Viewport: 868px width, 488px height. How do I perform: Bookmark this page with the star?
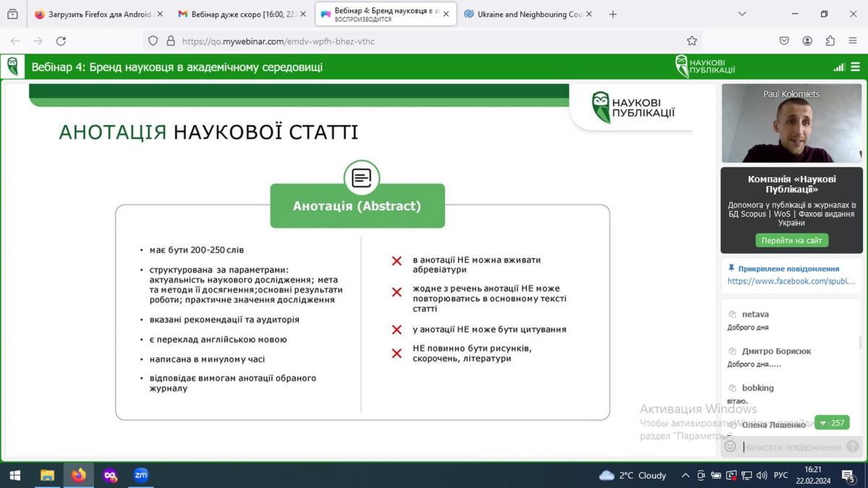tap(692, 41)
